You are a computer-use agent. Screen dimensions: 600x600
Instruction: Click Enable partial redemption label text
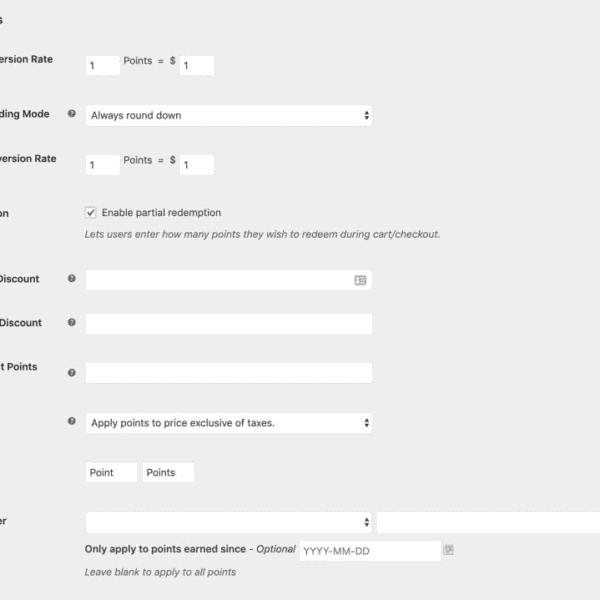[x=161, y=213]
